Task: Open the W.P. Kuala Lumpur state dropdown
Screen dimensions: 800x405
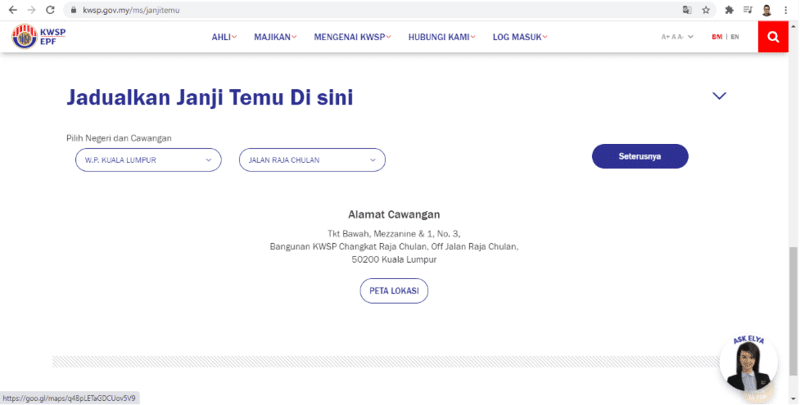Action: (x=147, y=159)
